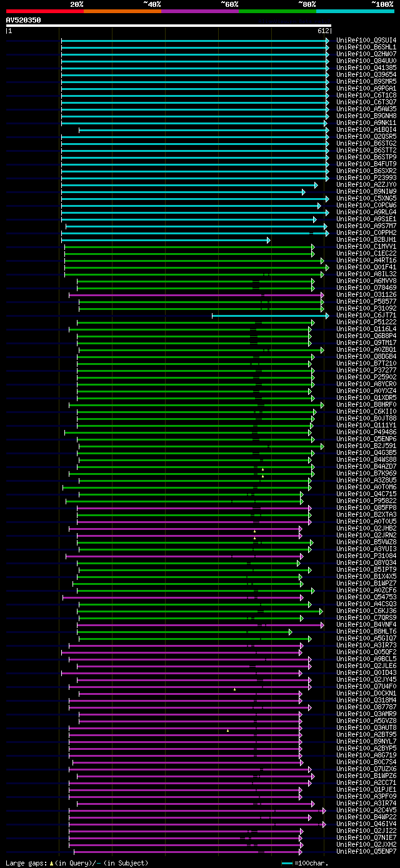Click the purple ~60% identity legend segment
This screenshot has width=400, height=868.
pos(199,11)
